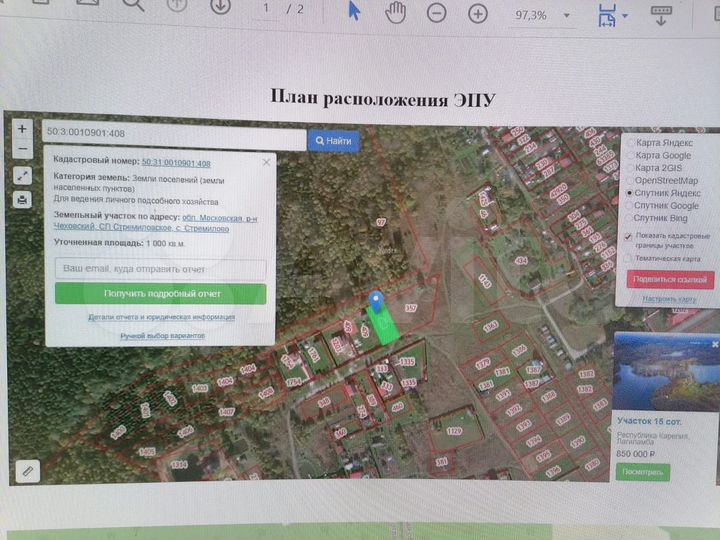
Task: Close the cadastral info popup
Action: pyautogui.click(x=266, y=162)
